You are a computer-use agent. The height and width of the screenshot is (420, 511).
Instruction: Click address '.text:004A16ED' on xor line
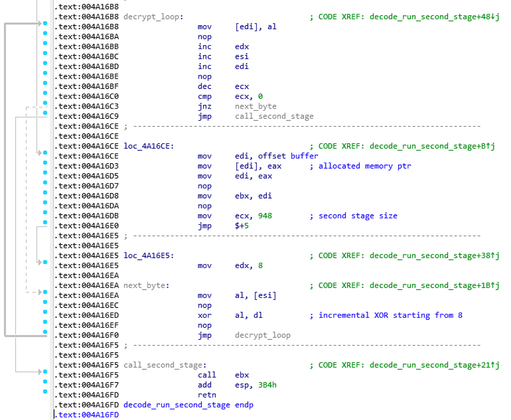click(86, 315)
